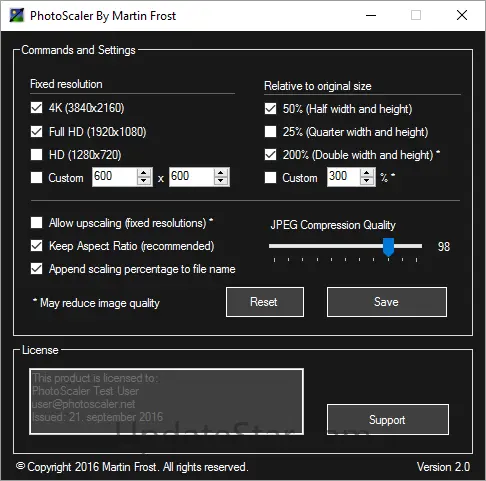Image resolution: width=486 pixels, height=481 pixels.
Task: Click the 'JPEG Compression Quality' label
Action: point(333,225)
